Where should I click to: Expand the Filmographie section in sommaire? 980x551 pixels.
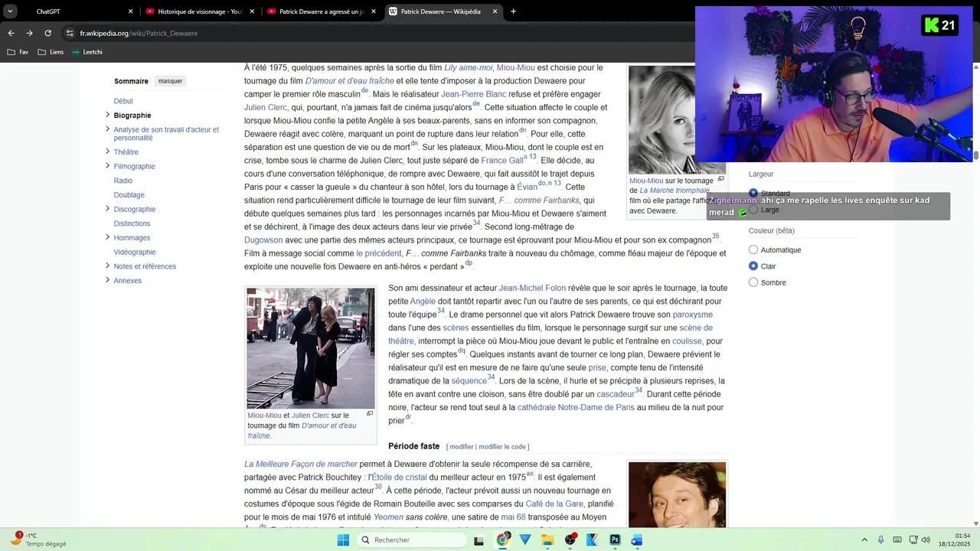click(107, 166)
